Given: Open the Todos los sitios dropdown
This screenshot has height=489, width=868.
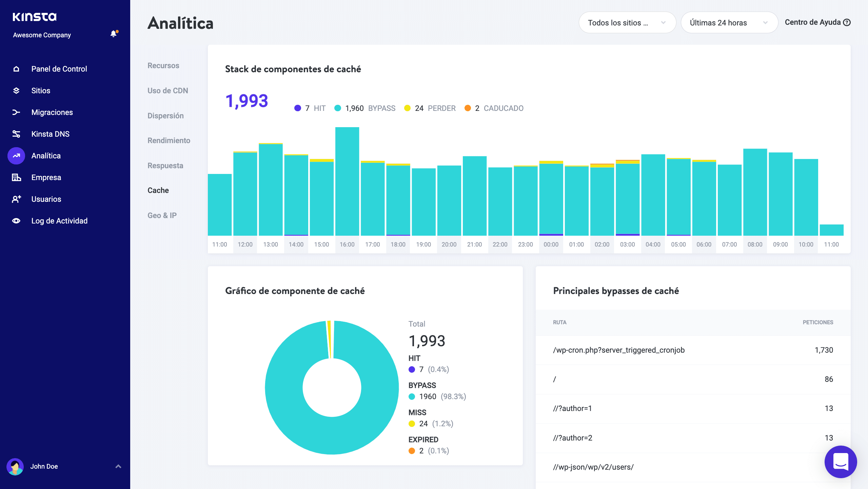Looking at the screenshot, I should click(627, 23).
